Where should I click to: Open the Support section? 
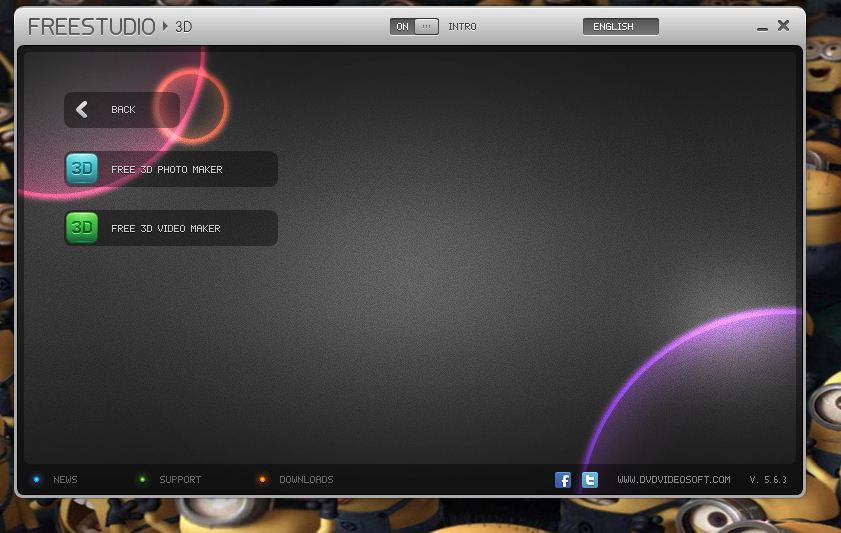[180, 479]
